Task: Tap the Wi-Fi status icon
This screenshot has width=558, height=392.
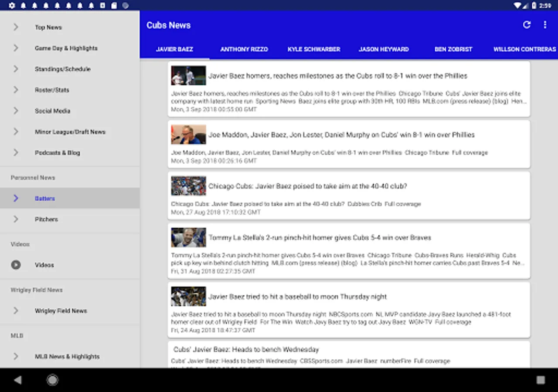Action: (517, 6)
